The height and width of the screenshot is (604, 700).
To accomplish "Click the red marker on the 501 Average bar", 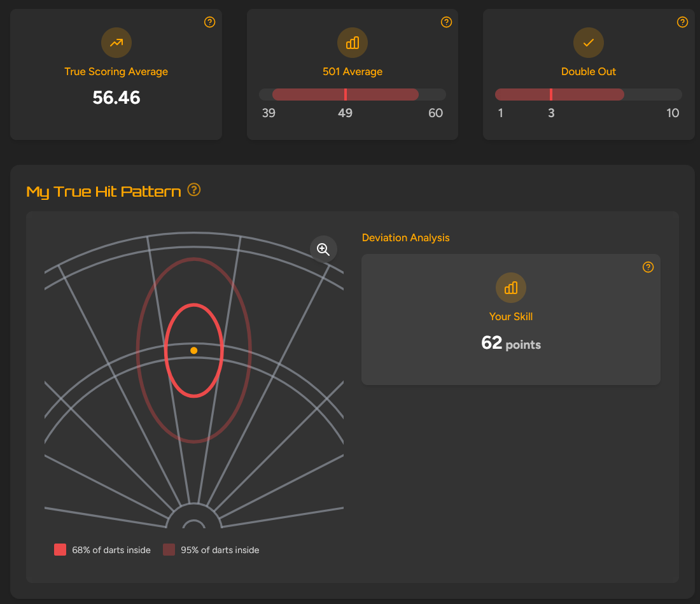I will pos(346,95).
